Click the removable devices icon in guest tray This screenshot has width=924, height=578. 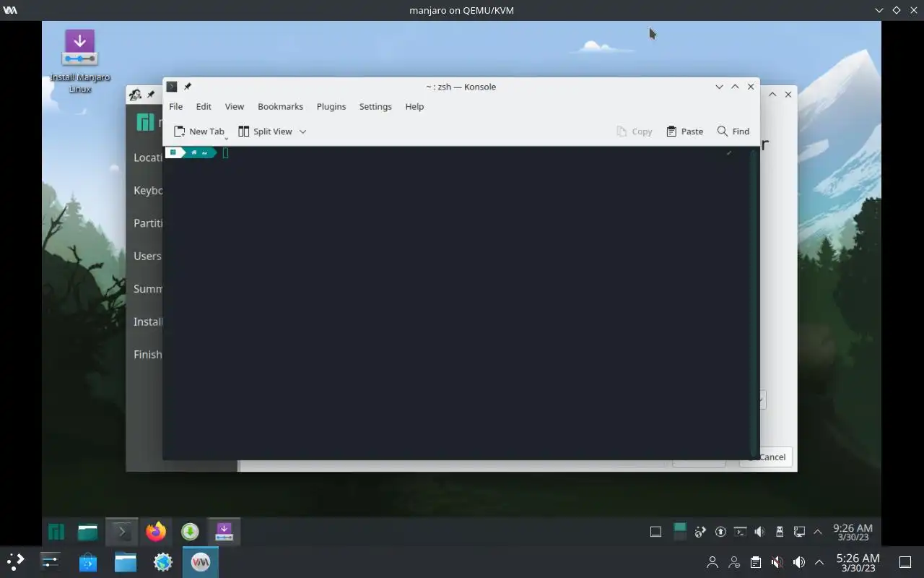click(779, 532)
